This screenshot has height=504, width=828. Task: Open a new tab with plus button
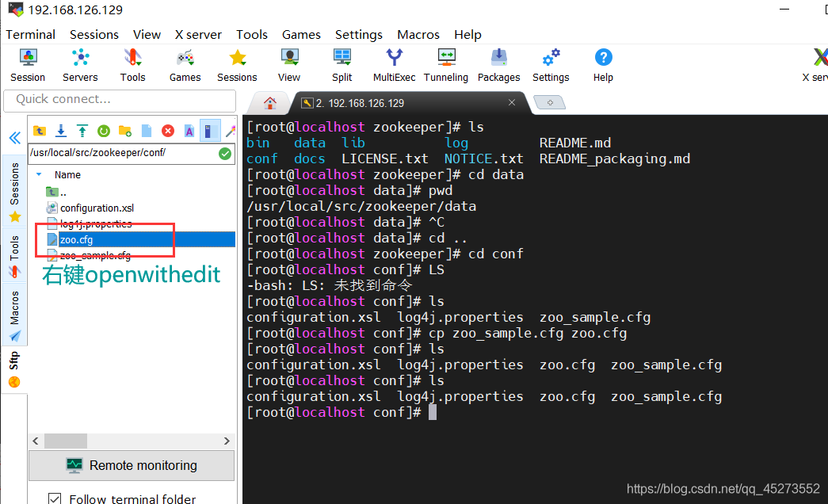[550, 102]
